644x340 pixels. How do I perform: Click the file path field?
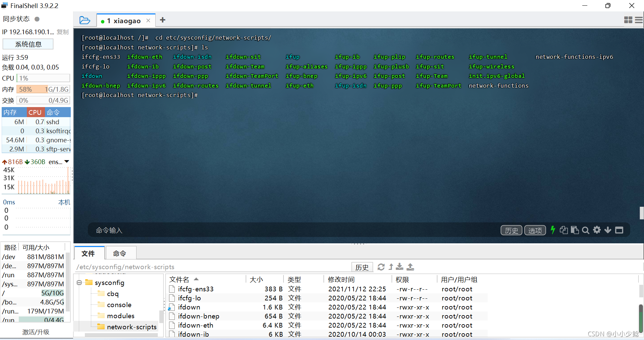point(213,267)
